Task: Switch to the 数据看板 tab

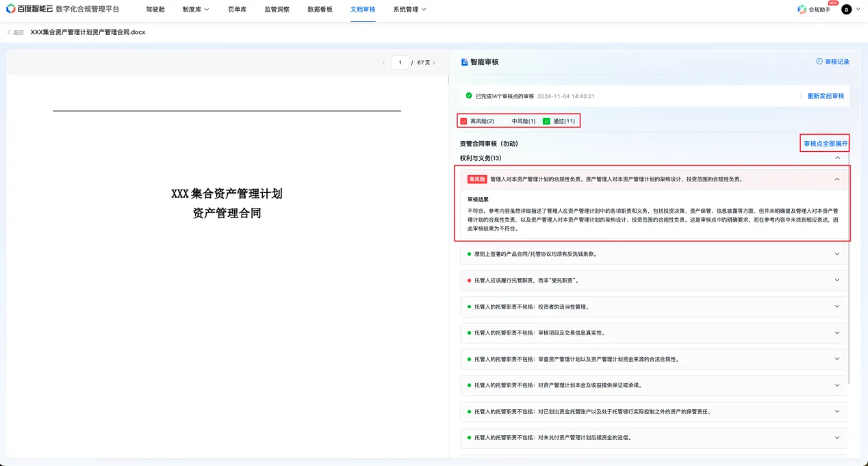Action: (x=320, y=10)
